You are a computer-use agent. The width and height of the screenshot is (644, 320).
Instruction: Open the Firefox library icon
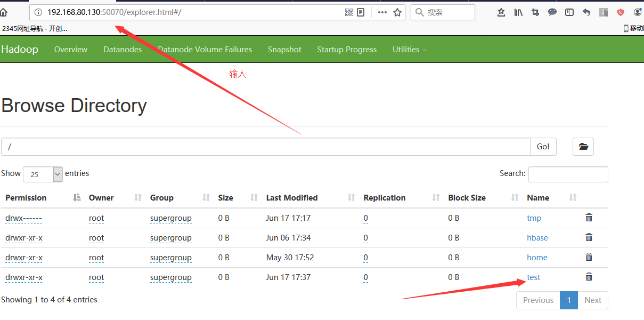coord(518,12)
